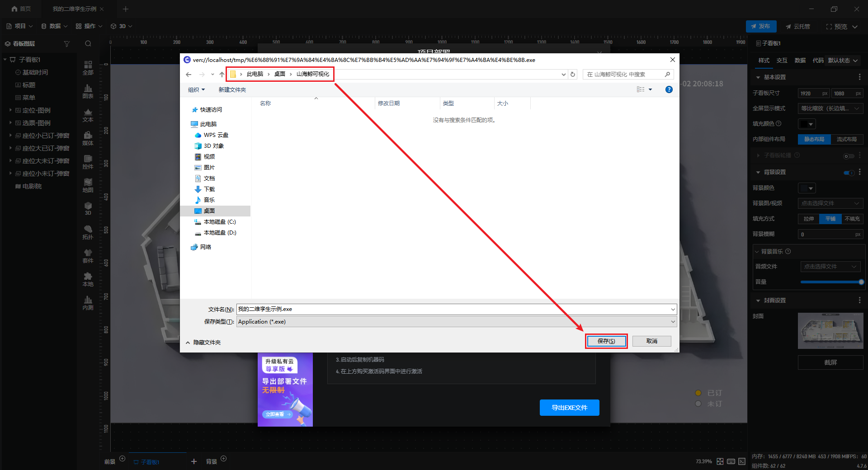Viewport: 868px width, 470px height.
Task: Select the 电影院 layer
Action: pyautogui.click(x=32, y=186)
